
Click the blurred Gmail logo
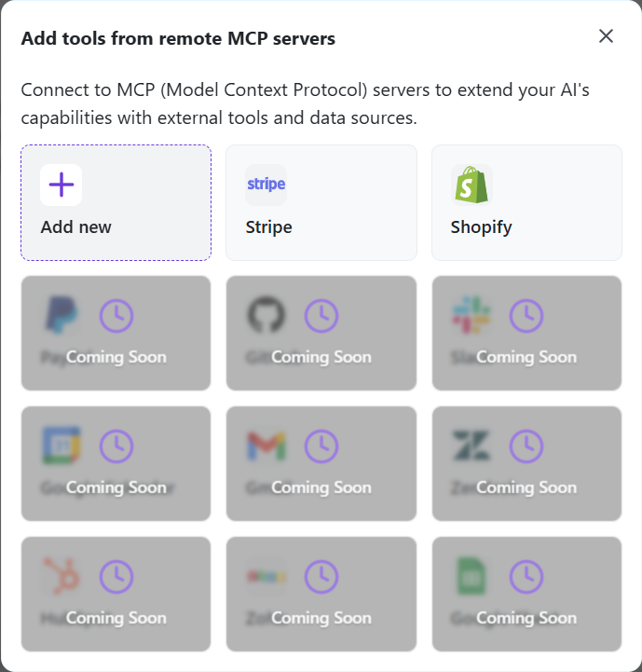(x=266, y=446)
